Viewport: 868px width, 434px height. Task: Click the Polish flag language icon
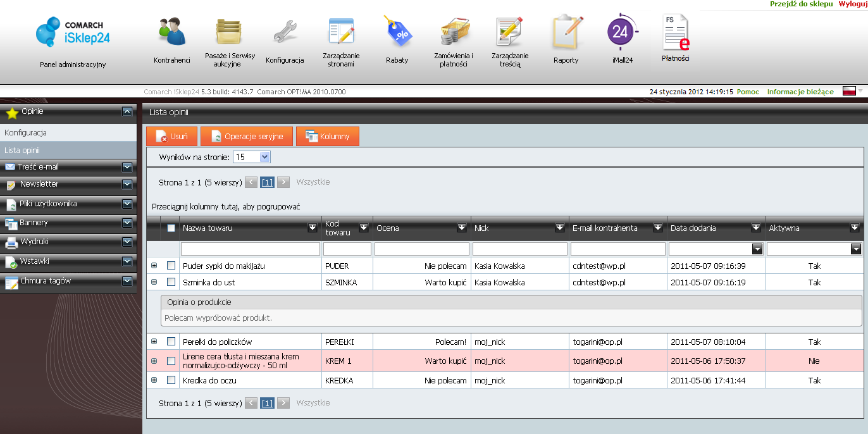click(x=849, y=92)
